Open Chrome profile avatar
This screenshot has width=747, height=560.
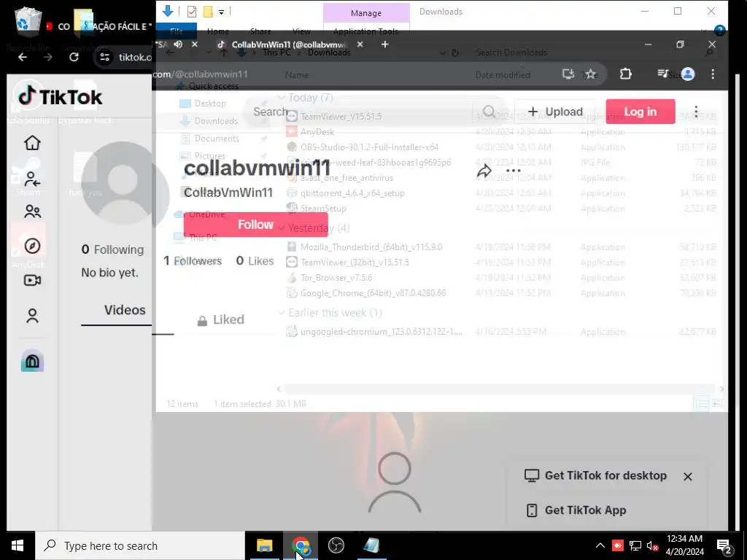coord(688,74)
